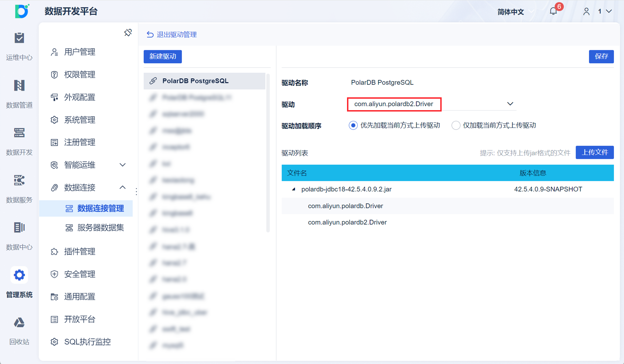Screen dimensions: 624x364
Task: Collapse the polardb-jdbc18 jar tree triangle
Action: [x=294, y=189]
